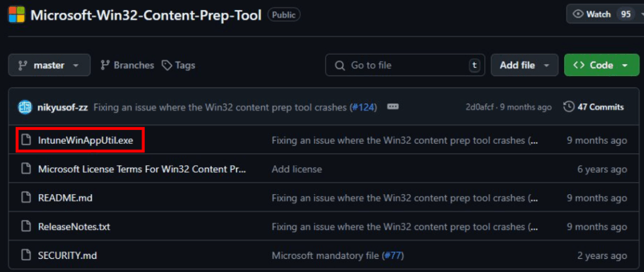The height and width of the screenshot is (272, 644).
Task: Click the tag icon beside Tags
Action: pyautogui.click(x=166, y=65)
